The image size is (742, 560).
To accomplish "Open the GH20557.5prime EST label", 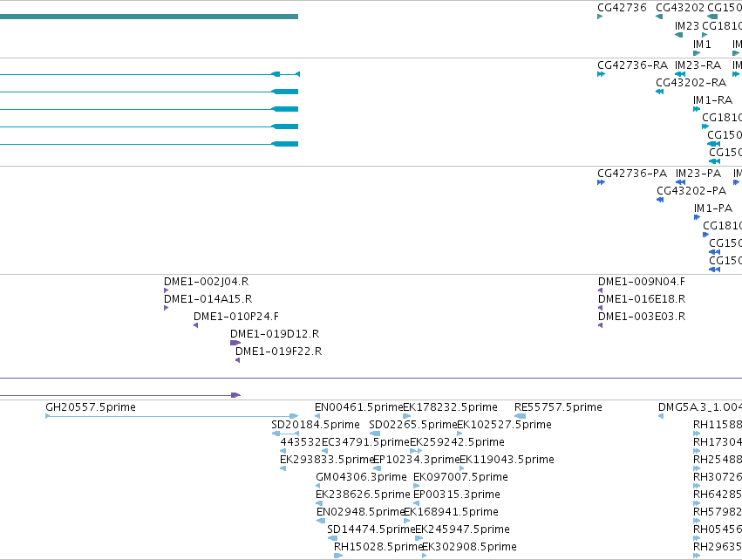I will pyautogui.click(x=91, y=407).
